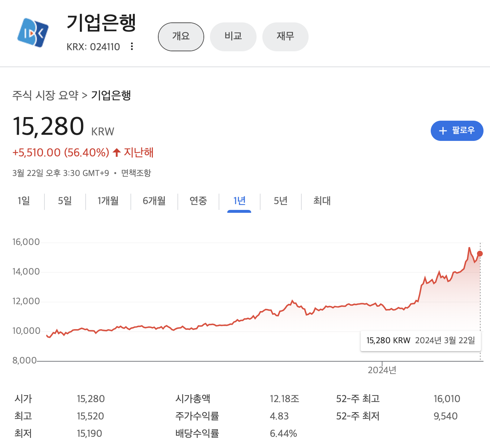
Task: Click the 최고 value 15,520
Action: point(90,416)
